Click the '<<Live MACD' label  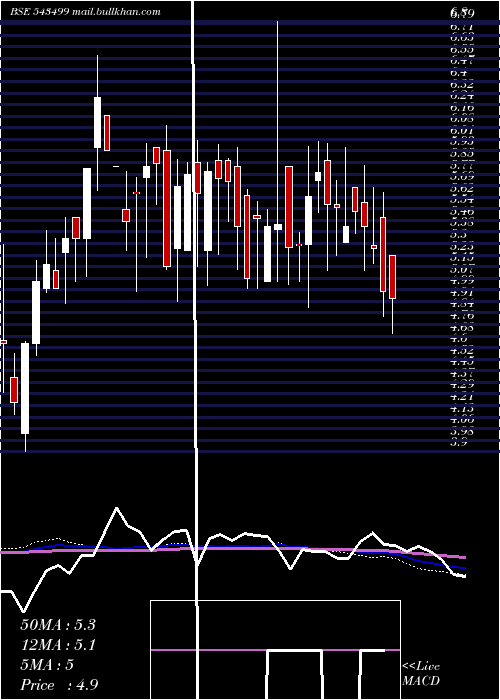[x=421, y=673]
